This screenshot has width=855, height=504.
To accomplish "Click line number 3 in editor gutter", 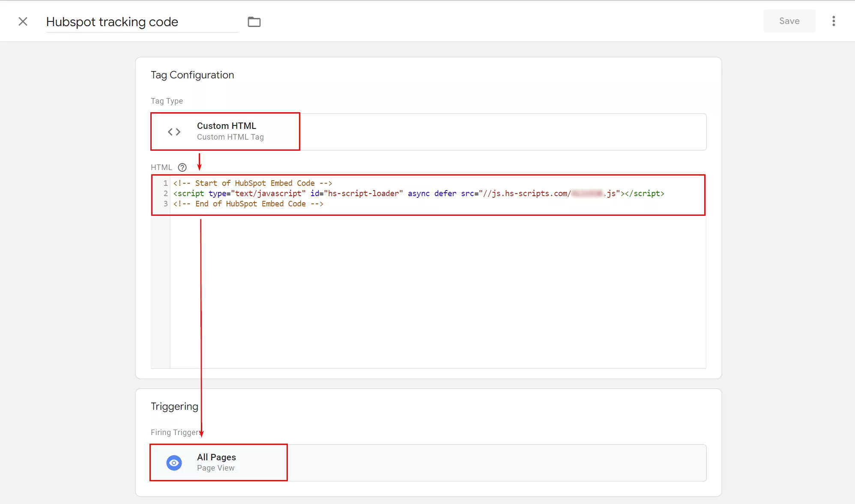I will click(x=165, y=204).
